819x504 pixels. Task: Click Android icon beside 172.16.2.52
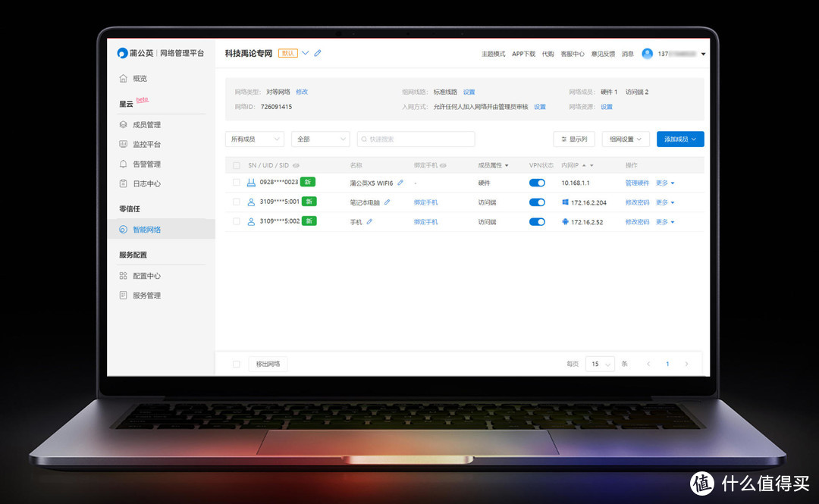565,221
